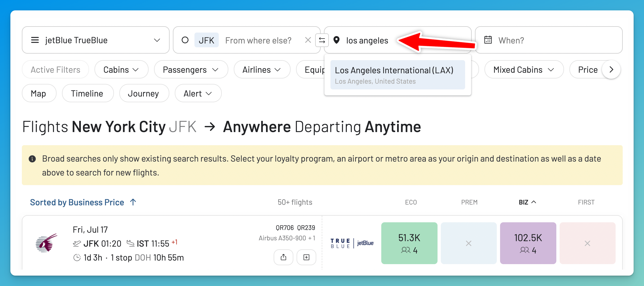Show more filters with right chevron

611,70
